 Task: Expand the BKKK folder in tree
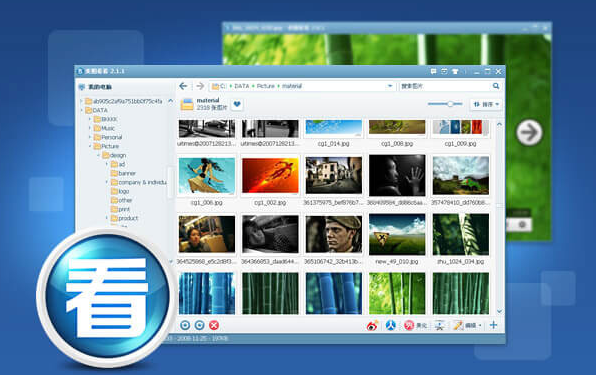point(90,119)
